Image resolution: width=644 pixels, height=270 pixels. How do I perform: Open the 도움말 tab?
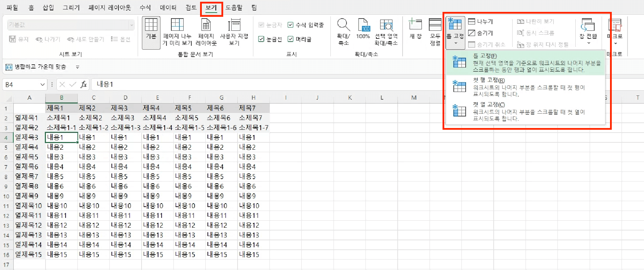234,8
